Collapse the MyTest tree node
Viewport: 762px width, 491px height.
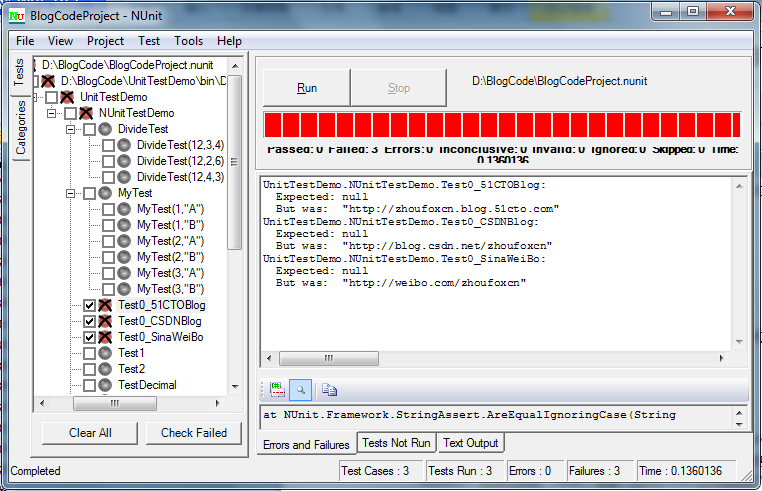tap(70, 194)
